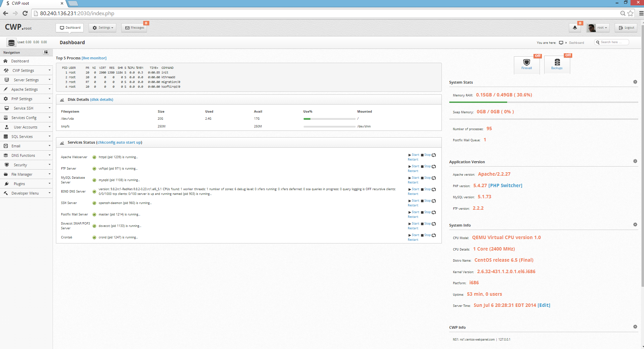This screenshot has width=644, height=349.
Task: Click the browser back arrow
Action: point(6,13)
